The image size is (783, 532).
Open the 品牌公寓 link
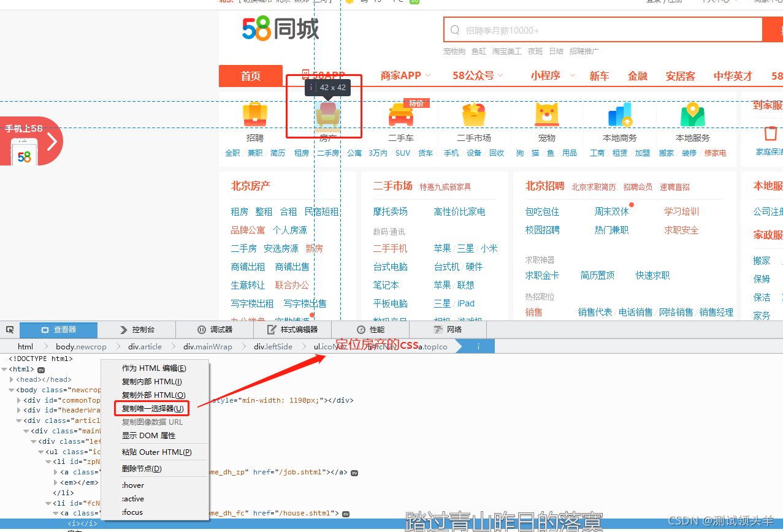click(248, 230)
